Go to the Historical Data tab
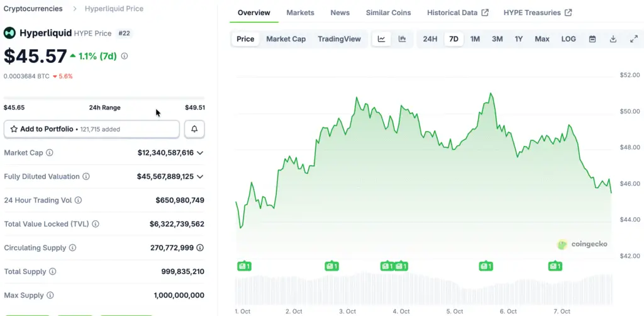This screenshot has width=644, height=316. coord(457,13)
